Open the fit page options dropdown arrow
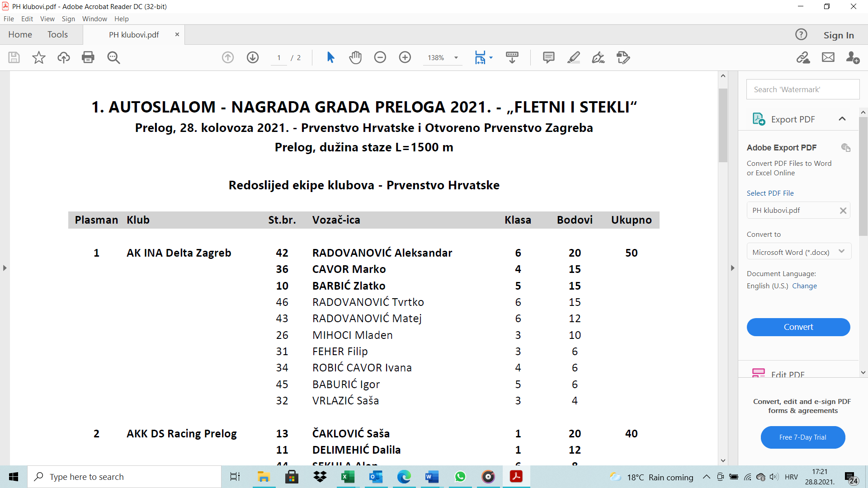The width and height of the screenshot is (868, 488). (491, 57)
